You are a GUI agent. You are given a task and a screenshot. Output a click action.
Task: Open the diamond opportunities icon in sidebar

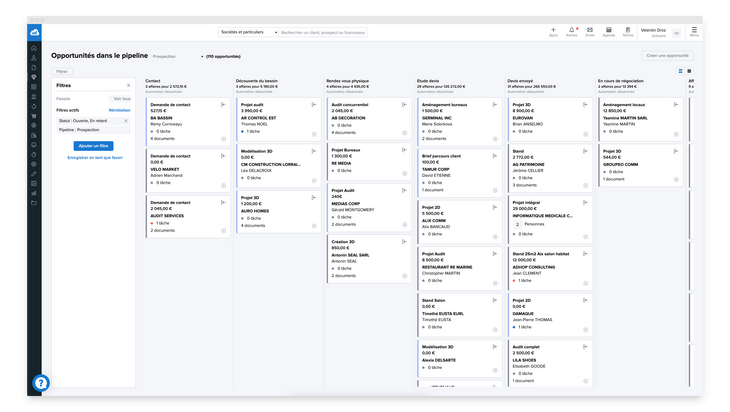click(34, 77)
